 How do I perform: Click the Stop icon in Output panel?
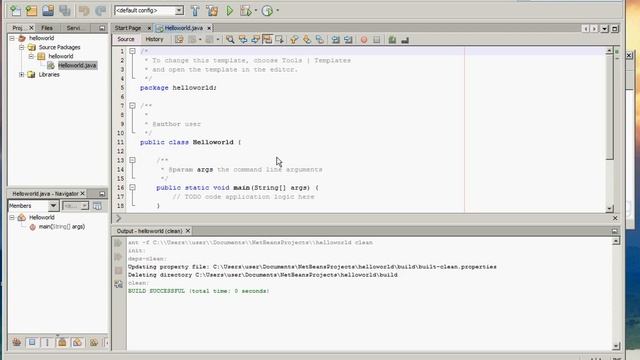[118, 271]
